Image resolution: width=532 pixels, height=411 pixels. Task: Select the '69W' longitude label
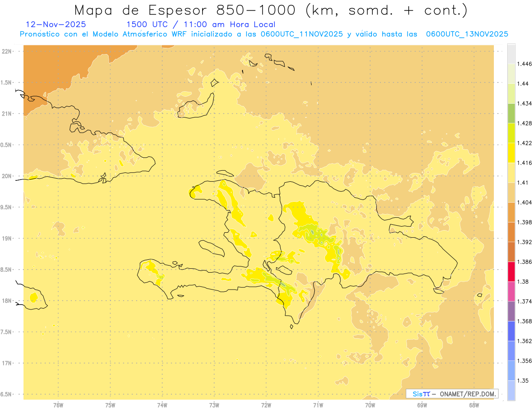(x=422, y=405)
